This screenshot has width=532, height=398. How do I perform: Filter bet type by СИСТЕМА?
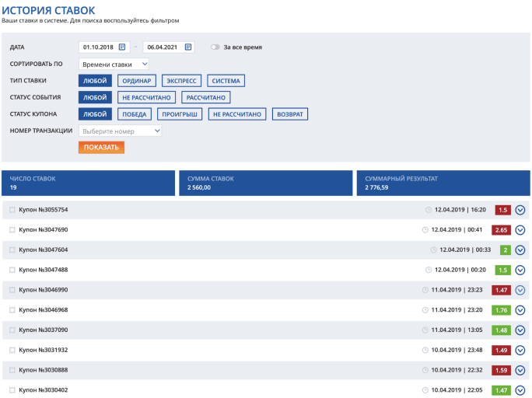click(226, 81)
